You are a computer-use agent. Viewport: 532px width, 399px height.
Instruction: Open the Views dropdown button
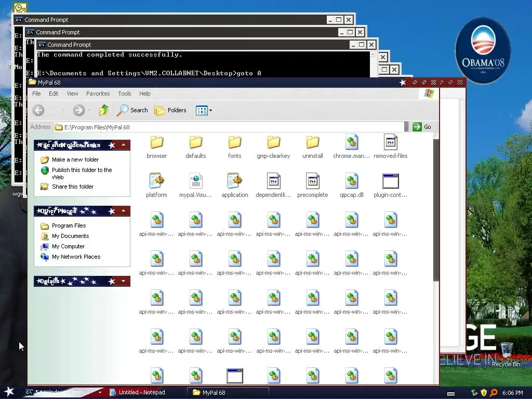(x=204, y=110)
